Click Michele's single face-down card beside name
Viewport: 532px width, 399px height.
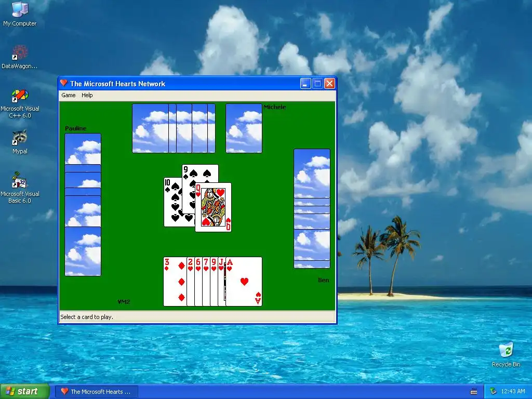(244, 128)
